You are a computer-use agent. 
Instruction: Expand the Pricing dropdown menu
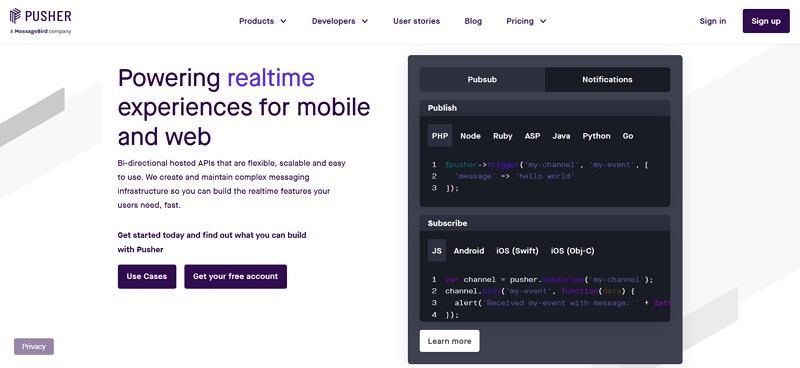point(526,21)
